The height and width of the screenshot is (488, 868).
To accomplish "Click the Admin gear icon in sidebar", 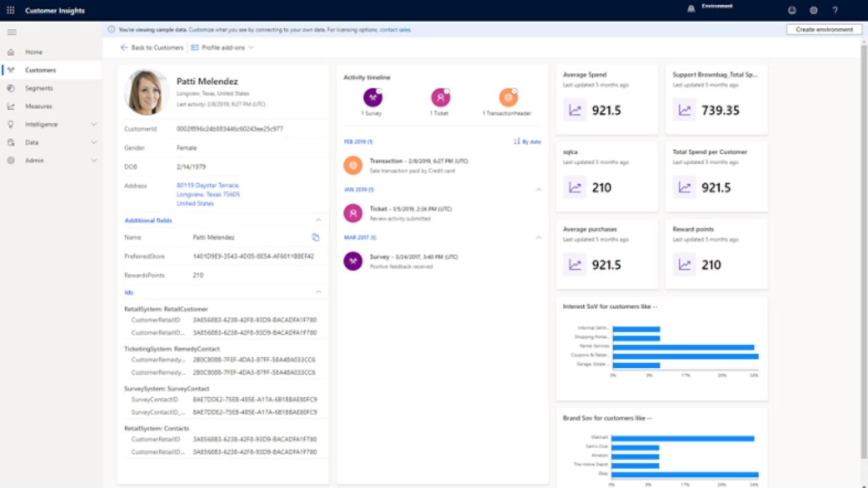I will 11,160.
